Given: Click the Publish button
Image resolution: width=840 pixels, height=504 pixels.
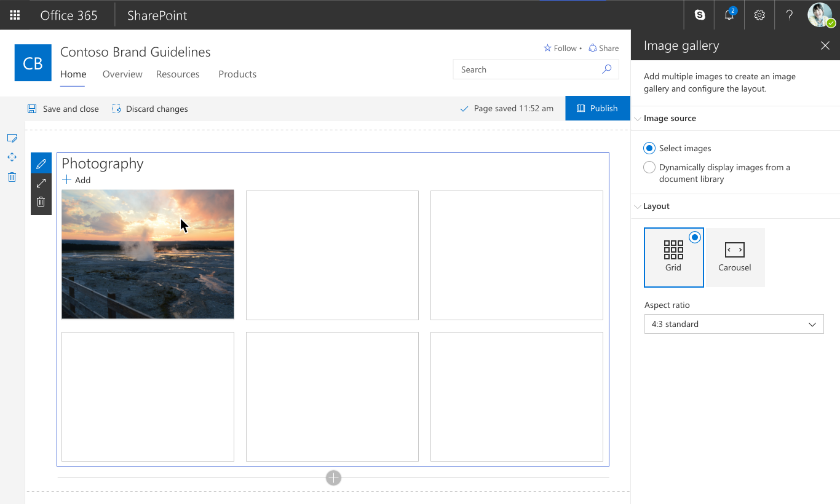Looking at the screenshot, I should pos(598,108).
